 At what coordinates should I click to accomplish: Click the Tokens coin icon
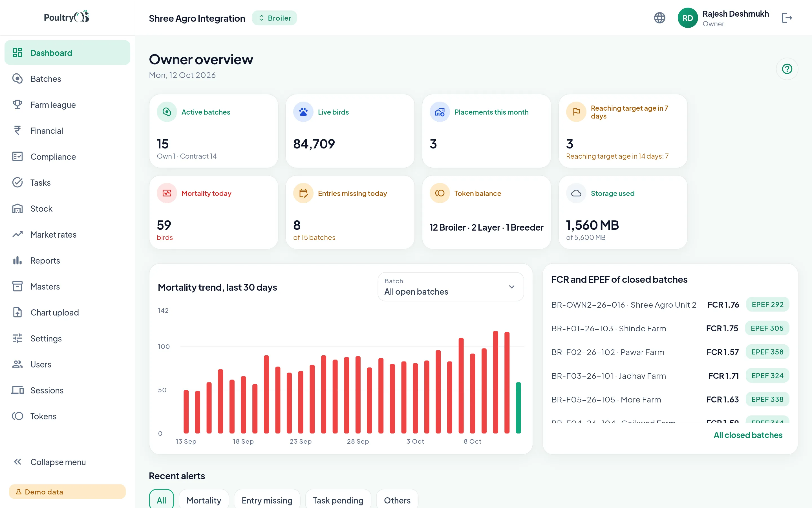pyautogui.click(x=17, y=416)
